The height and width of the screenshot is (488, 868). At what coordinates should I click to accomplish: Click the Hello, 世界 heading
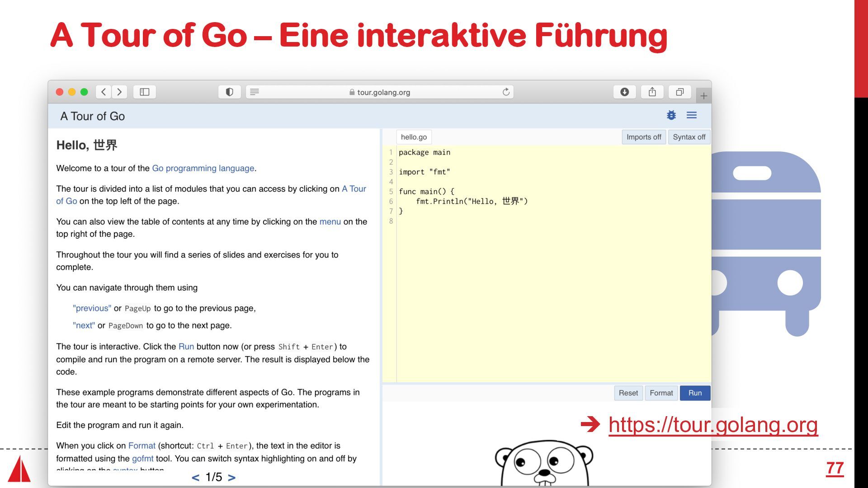tap(87, 145)
